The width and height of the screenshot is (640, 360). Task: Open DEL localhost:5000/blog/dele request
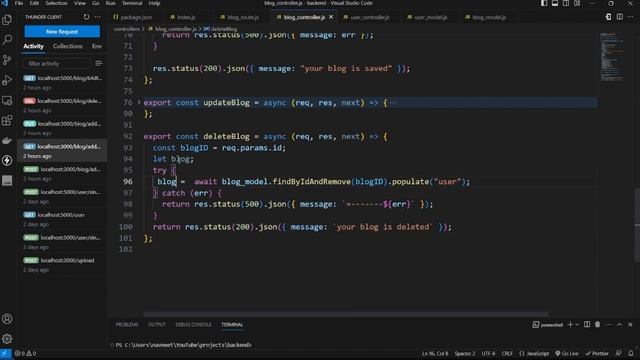click(x=62, y=105)
